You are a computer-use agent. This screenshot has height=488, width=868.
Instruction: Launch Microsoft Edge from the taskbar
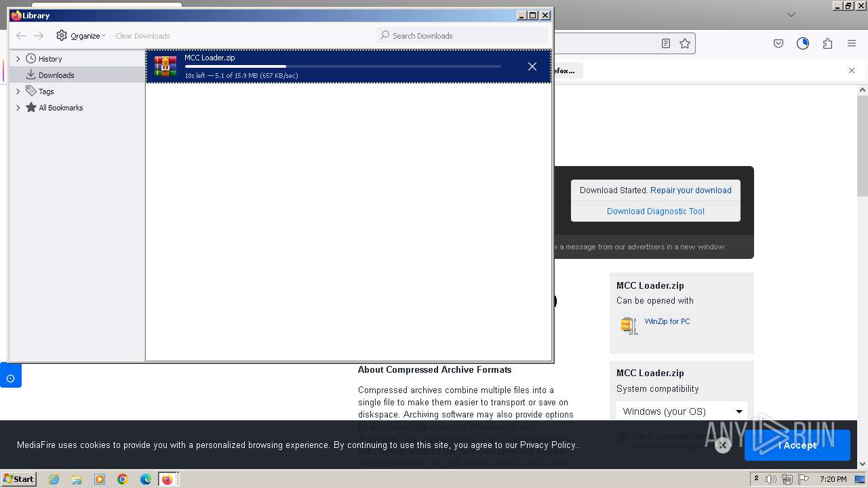[146, 479]
